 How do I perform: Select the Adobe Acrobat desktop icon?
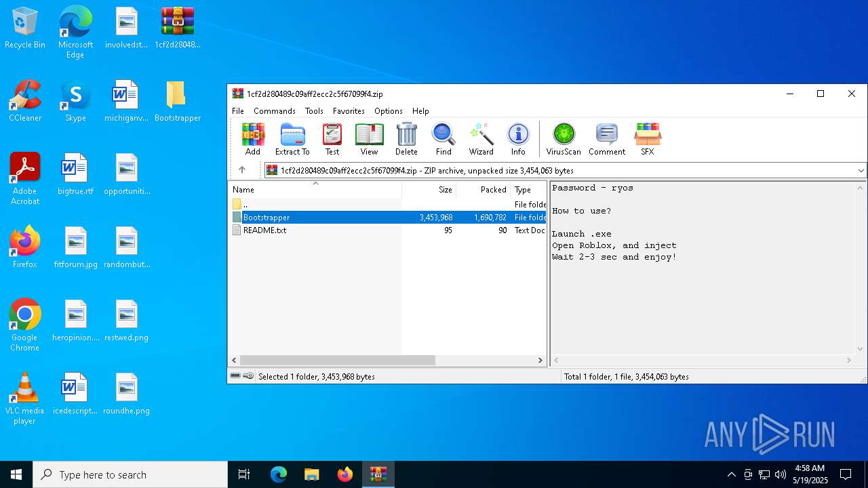click(x=25, y=179)
